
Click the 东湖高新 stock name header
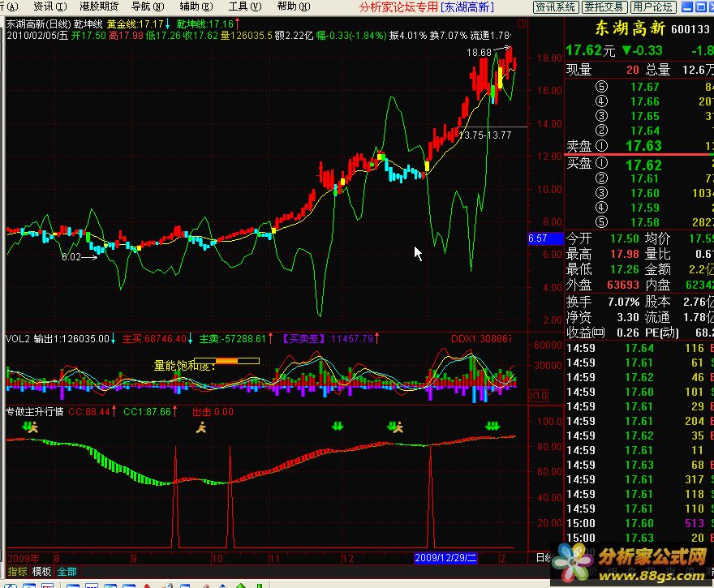[x=630, y=28]
